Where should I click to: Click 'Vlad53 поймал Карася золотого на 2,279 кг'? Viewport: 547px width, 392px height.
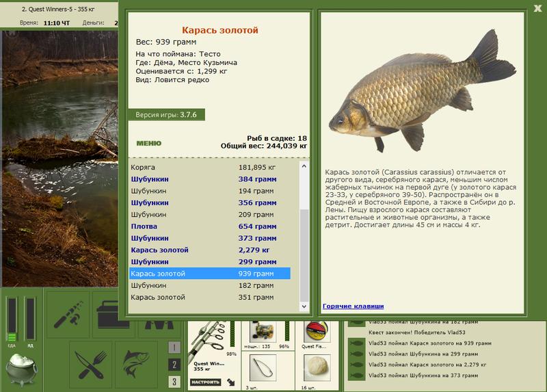427,365
